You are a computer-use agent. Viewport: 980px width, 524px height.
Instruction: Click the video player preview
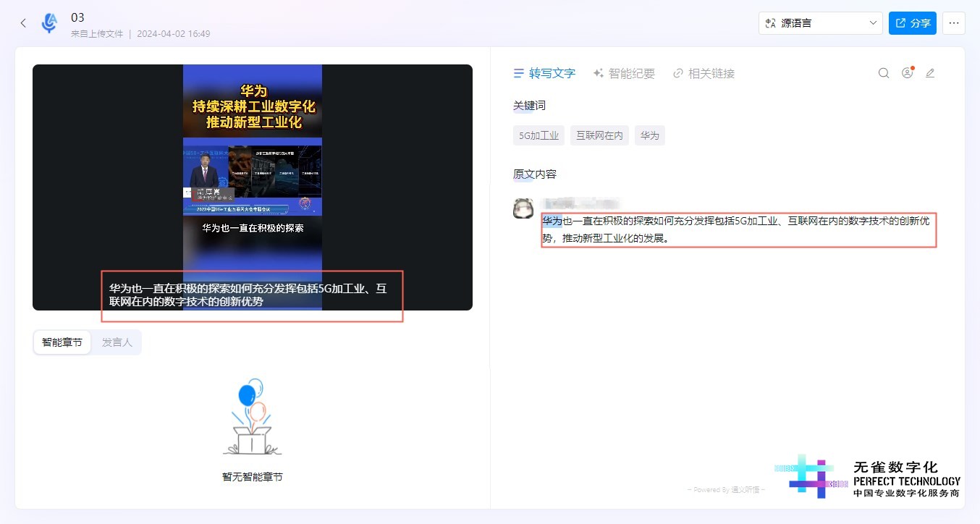pos(253,187)
